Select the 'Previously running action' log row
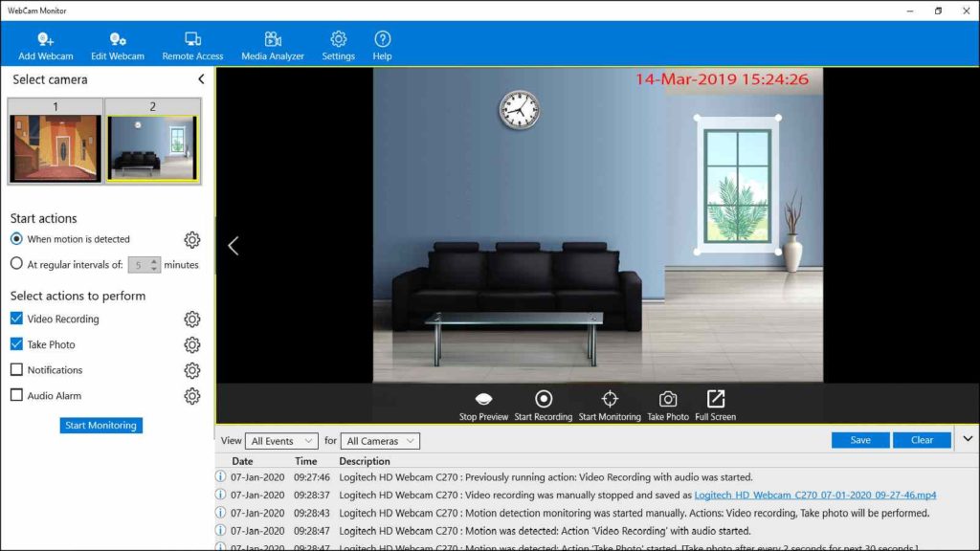The height and width of the screenshot is (551, 980). coord(597,477)
